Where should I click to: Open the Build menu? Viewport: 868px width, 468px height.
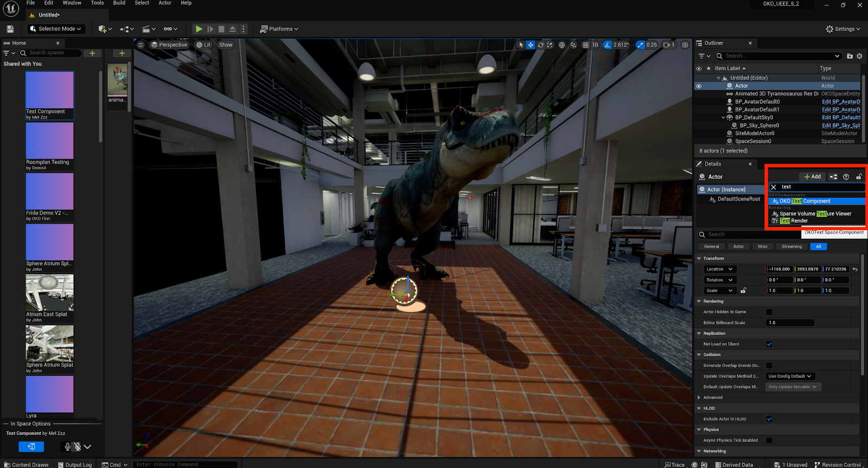pos(119,3)
